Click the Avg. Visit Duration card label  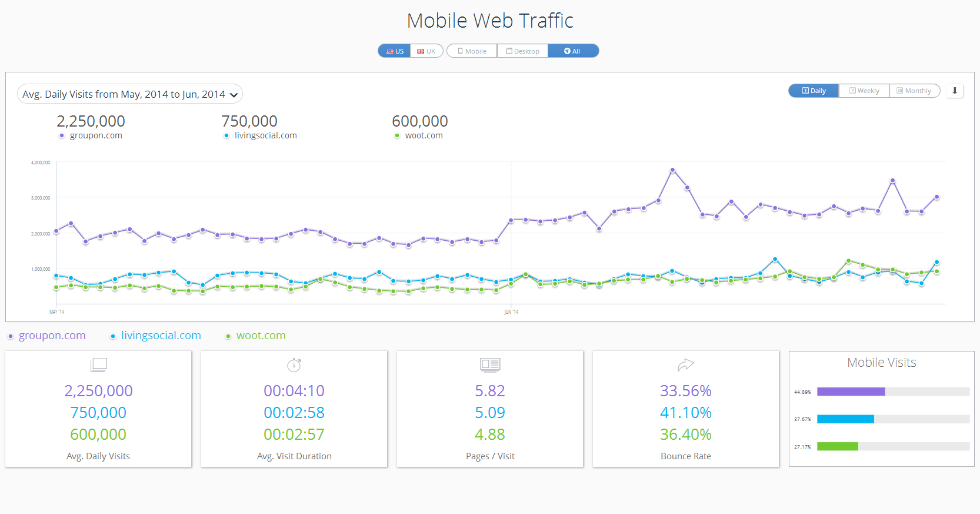(x=294, y=456)
